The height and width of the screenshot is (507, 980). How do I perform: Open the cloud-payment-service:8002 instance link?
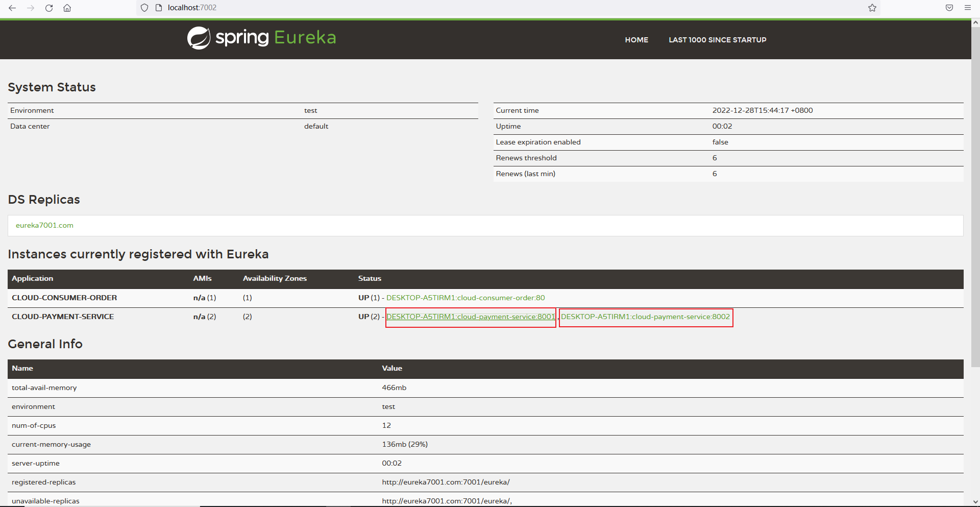646,317
